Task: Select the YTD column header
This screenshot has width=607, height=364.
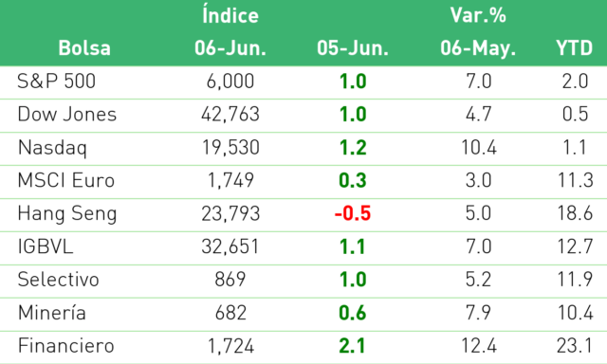Action: tap(575, 48)
